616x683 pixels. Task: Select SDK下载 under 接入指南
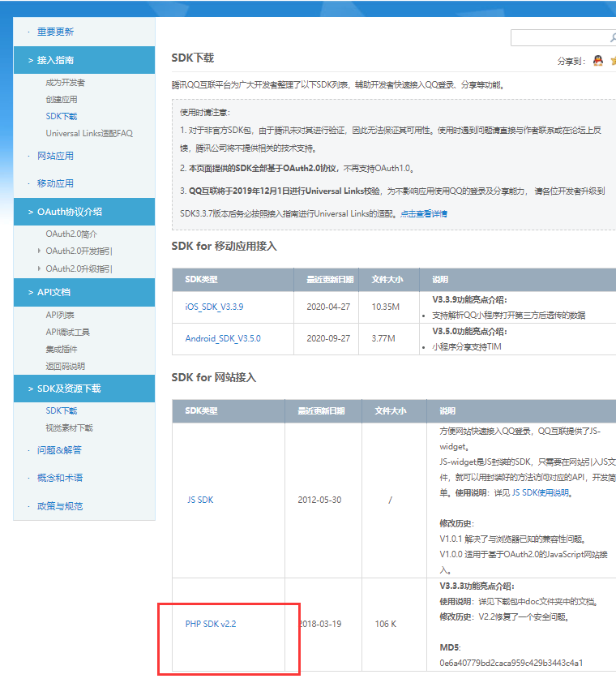pyautogui.click(x=62, y=116)
